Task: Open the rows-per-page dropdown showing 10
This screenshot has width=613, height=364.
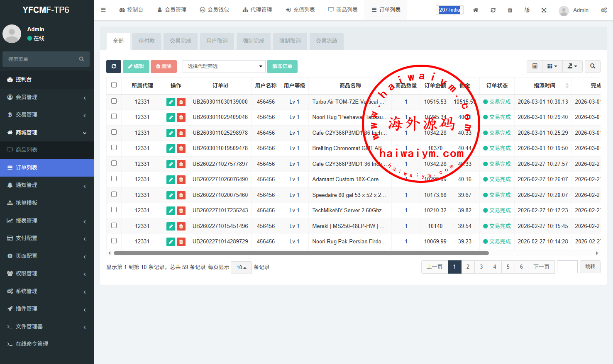Action: click(x=241, y=267)
